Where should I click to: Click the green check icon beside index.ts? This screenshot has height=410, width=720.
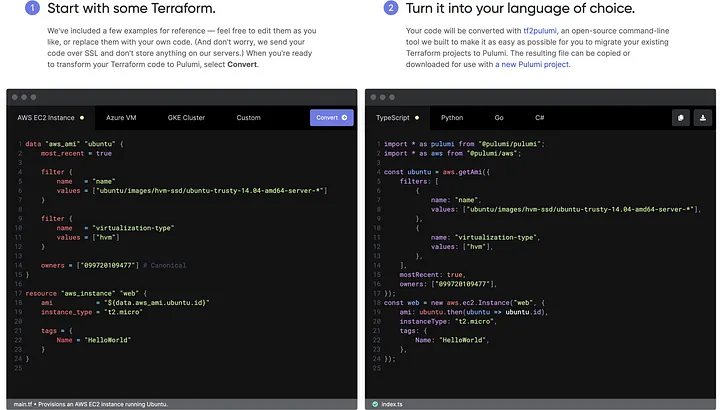tap(375, 404)
